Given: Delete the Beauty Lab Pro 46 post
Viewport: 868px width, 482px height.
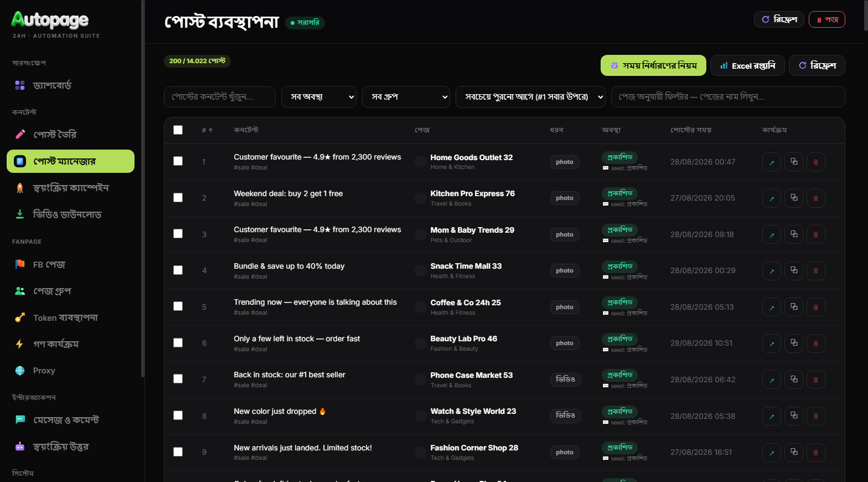Looking at the screenshot, I should (x=816, y=343).
